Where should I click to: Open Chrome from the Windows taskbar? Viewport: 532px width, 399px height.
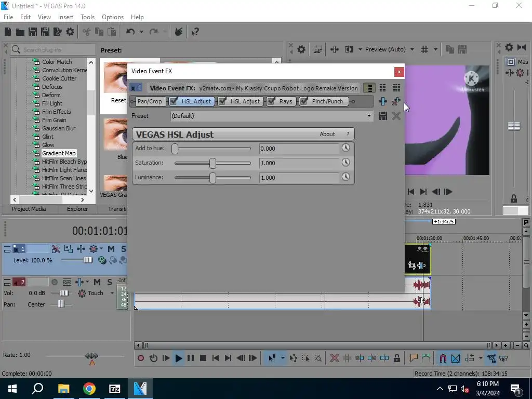[x=89, y=389]
